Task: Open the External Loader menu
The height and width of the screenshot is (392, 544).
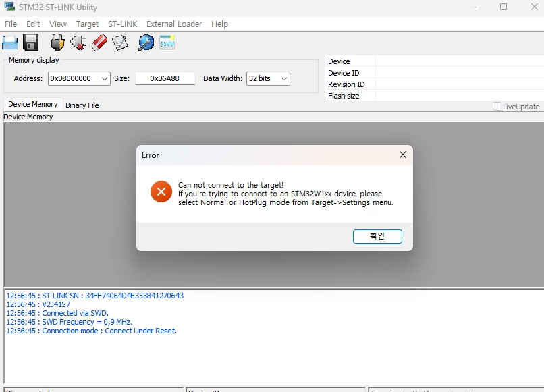Action: [x=174, y=24]
